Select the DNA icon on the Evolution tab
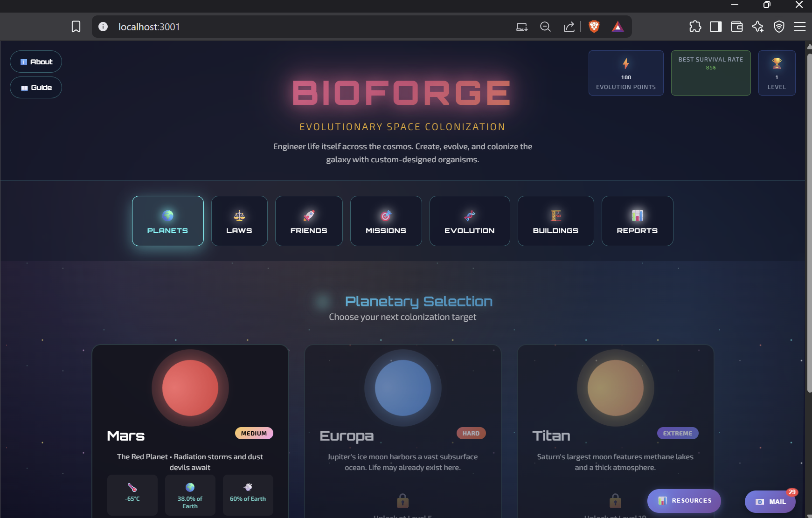Image resolution: width=812 pixels, height=518 pixels. (x=469, y=215)
